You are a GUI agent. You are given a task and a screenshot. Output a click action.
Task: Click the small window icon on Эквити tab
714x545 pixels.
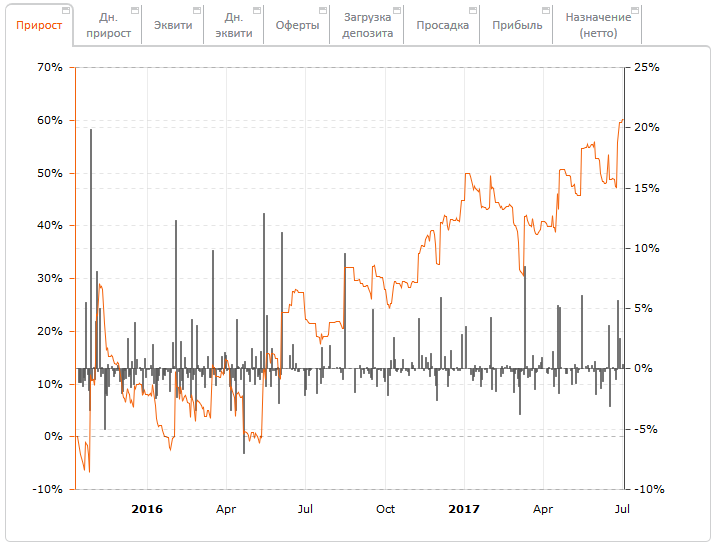coord(196,10)
